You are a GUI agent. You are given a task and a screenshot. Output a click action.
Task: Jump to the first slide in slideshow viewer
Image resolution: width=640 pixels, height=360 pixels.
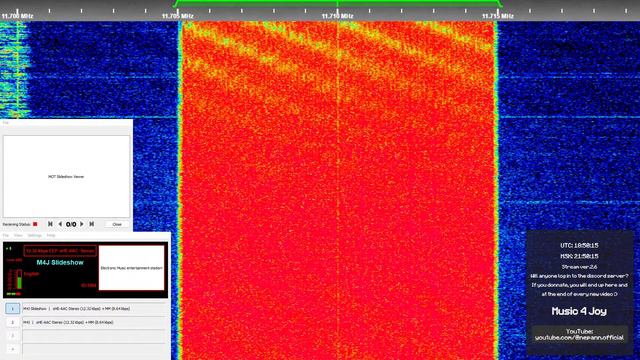click(x=50, y=224)
